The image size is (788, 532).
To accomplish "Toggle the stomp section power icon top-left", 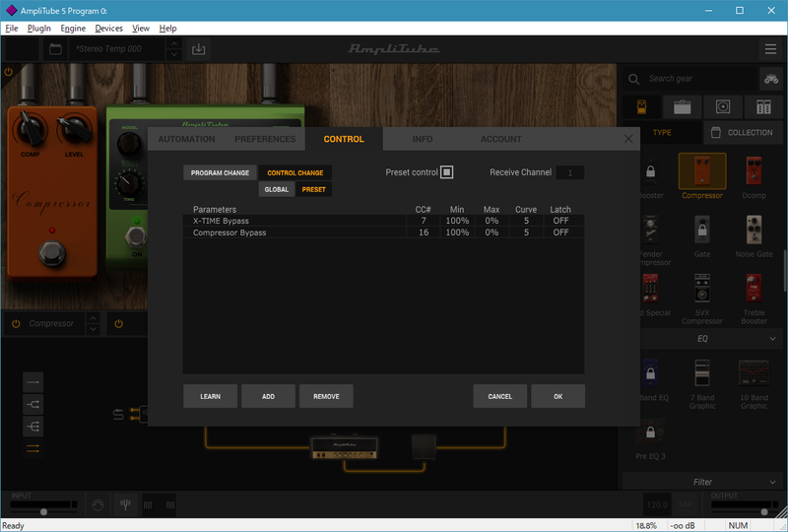I will pyautogui.click(x=8, y=72).
